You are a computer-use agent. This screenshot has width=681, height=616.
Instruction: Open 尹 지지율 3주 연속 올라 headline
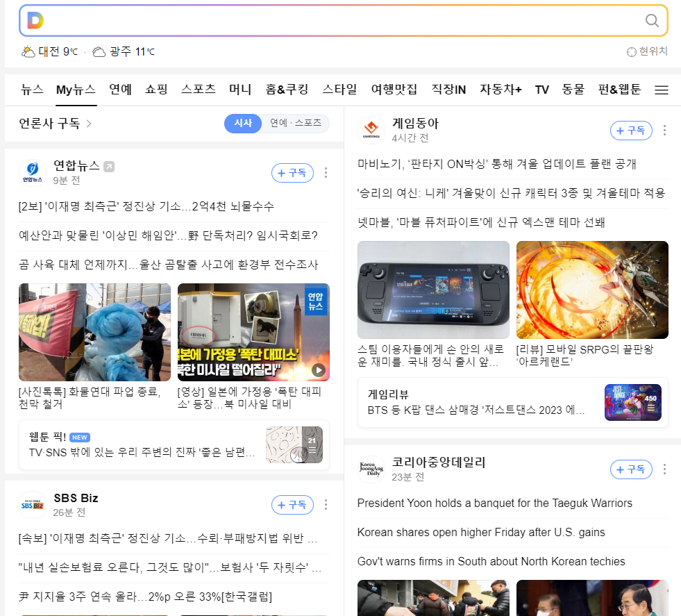click(146, 597)
